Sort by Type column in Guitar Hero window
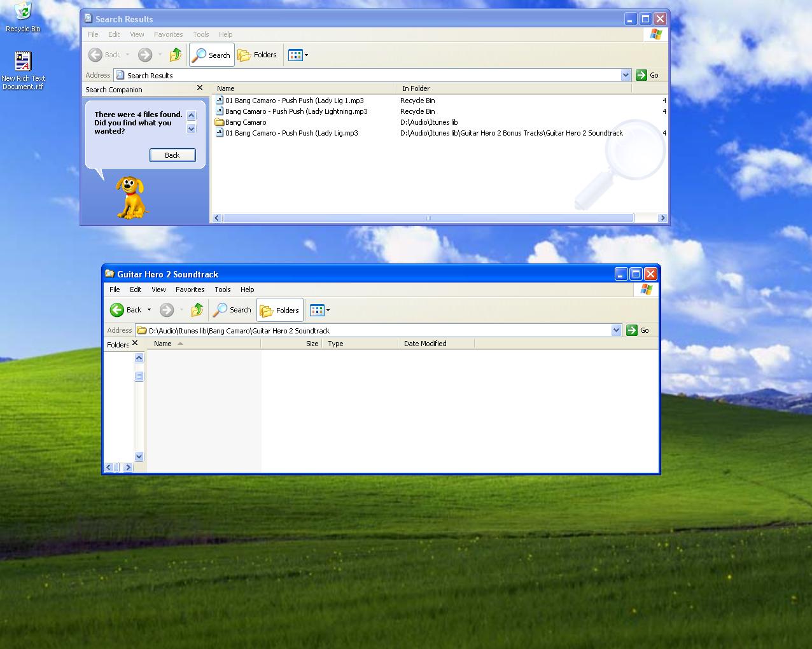This screenshot has height=649, width=812. [360, 344]
